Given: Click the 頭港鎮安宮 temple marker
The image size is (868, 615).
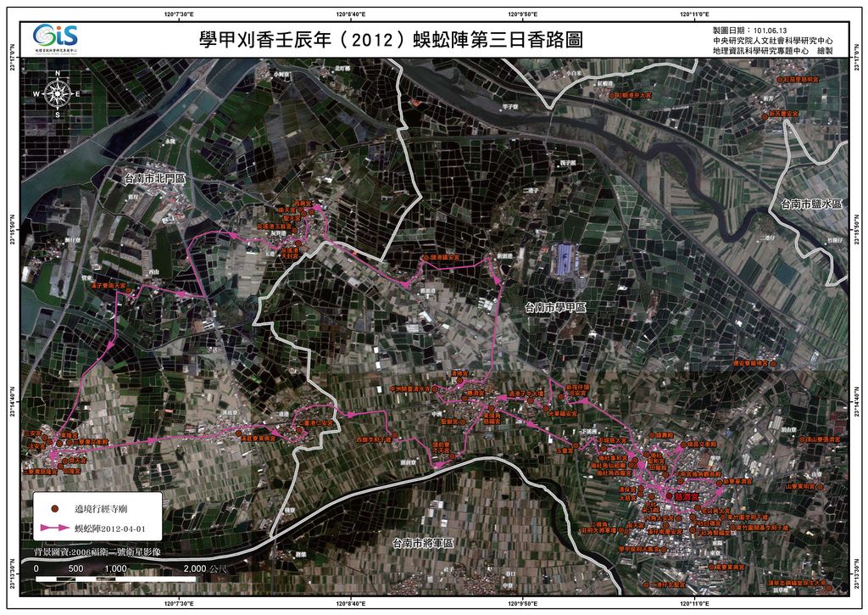Looking at the screenshot, I should tap(428, 257).
